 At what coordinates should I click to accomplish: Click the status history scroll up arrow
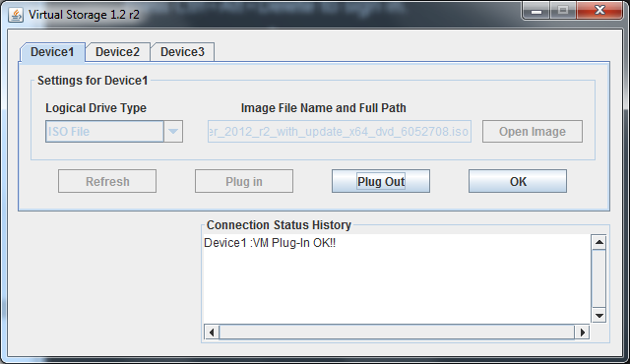[599, 242]
